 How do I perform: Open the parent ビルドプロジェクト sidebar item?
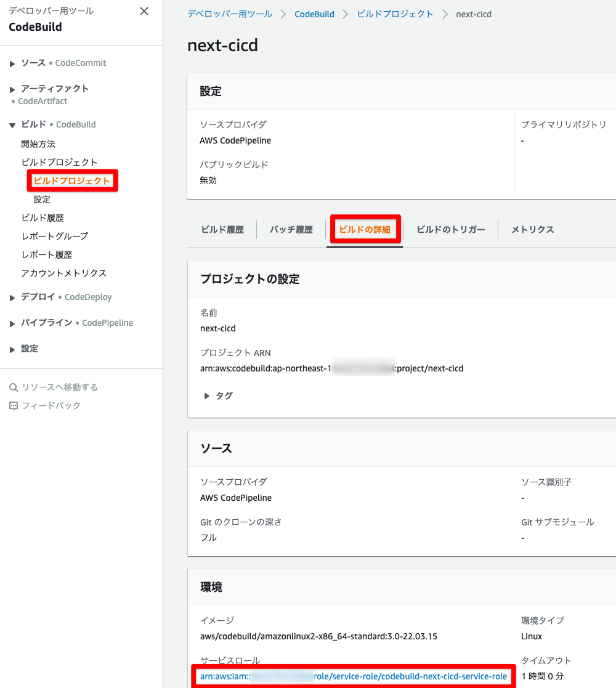pyautogui.click(x=59, y=163)
